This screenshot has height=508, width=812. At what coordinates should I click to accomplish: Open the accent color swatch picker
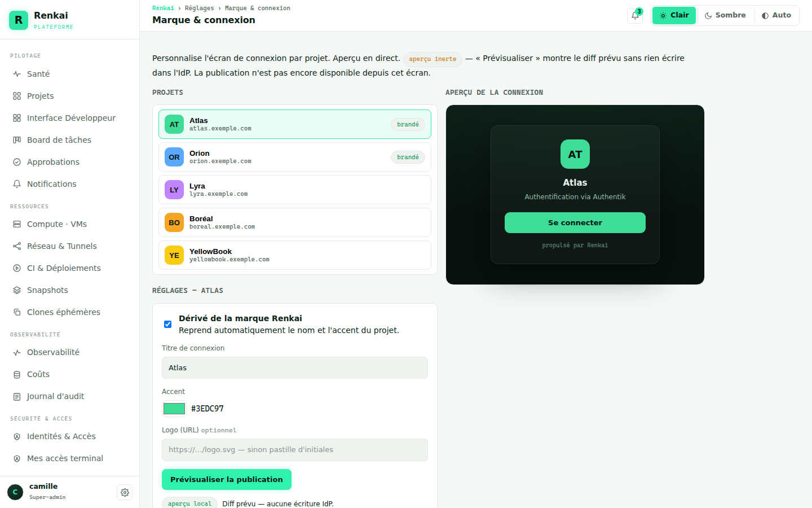174,408
